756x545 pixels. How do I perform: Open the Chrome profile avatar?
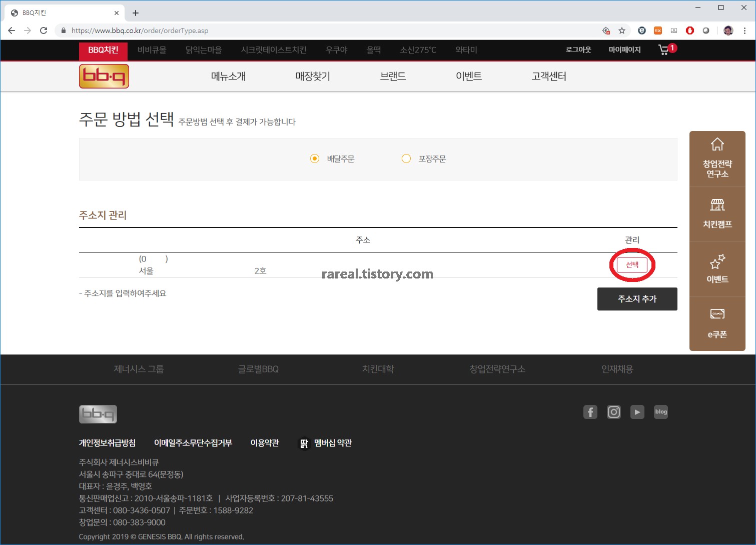pyautogui.click(x=728, y=30)
